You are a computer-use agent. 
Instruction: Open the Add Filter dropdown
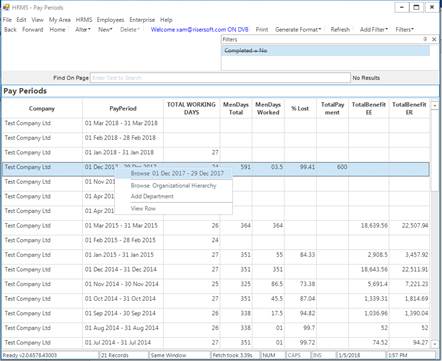[374, 29]
